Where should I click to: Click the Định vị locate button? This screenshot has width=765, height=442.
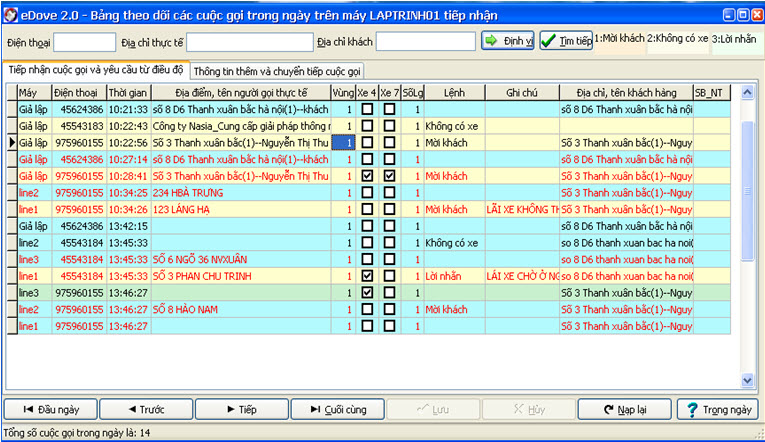coord(508,41)
